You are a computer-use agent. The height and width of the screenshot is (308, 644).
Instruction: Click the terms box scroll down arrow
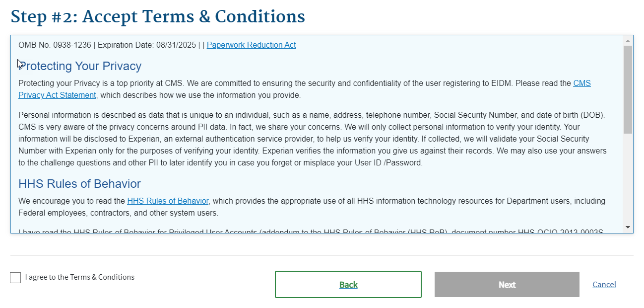click(x=628, y=227)
